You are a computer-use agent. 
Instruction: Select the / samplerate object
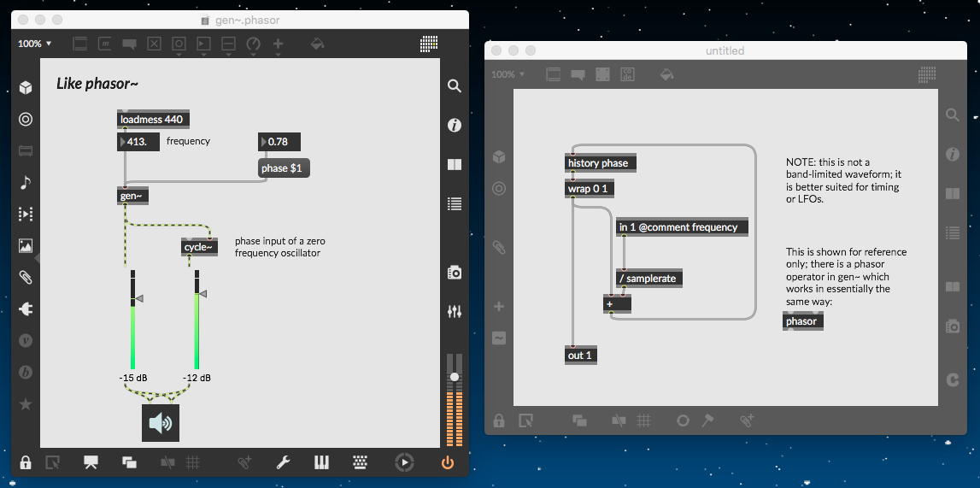(648, 279)
